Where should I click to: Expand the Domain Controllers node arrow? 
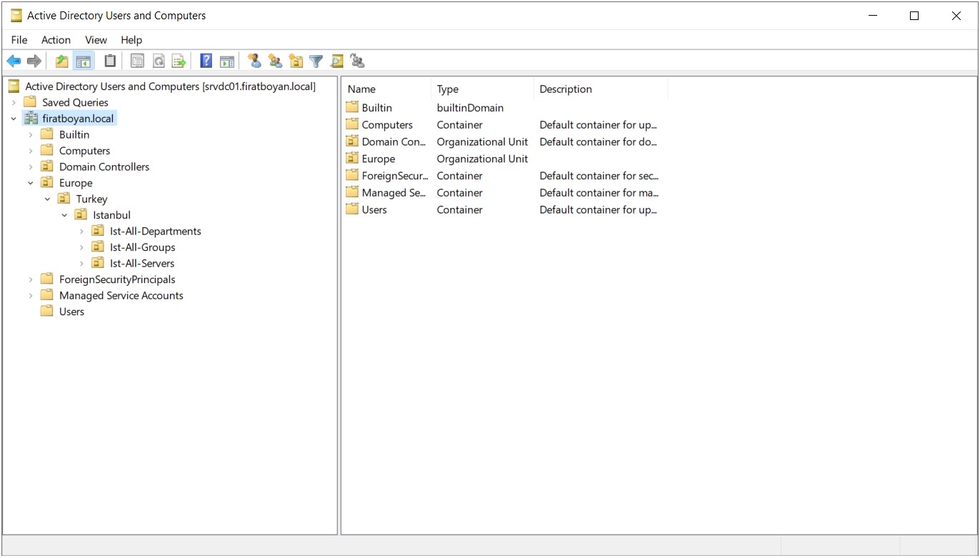coord(31,166)
